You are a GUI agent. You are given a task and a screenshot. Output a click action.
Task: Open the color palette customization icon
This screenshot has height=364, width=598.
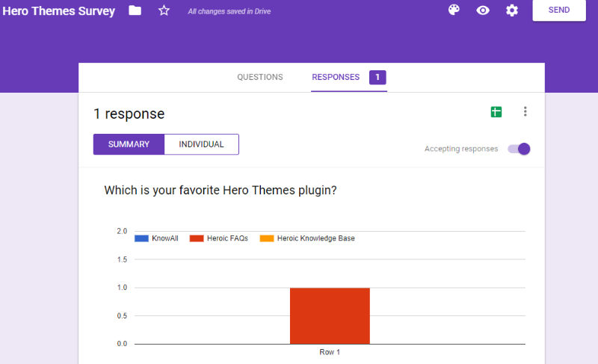point(454,10)
